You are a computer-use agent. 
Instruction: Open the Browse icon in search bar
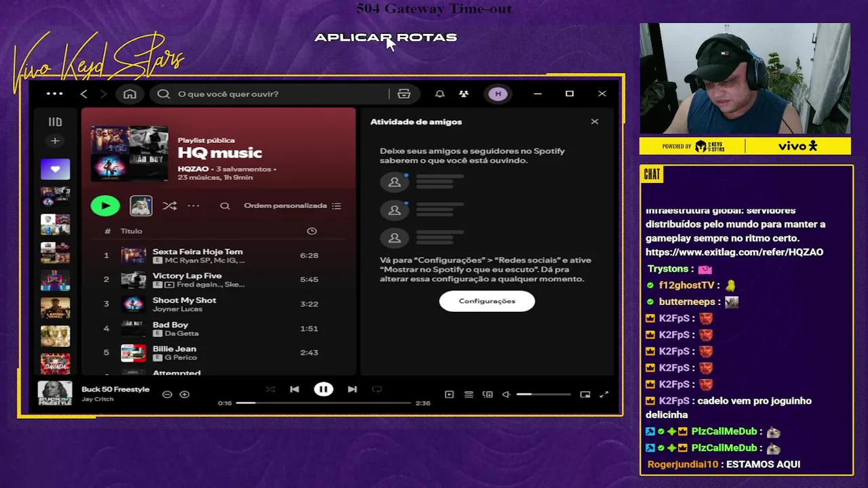tap(404, 94)
